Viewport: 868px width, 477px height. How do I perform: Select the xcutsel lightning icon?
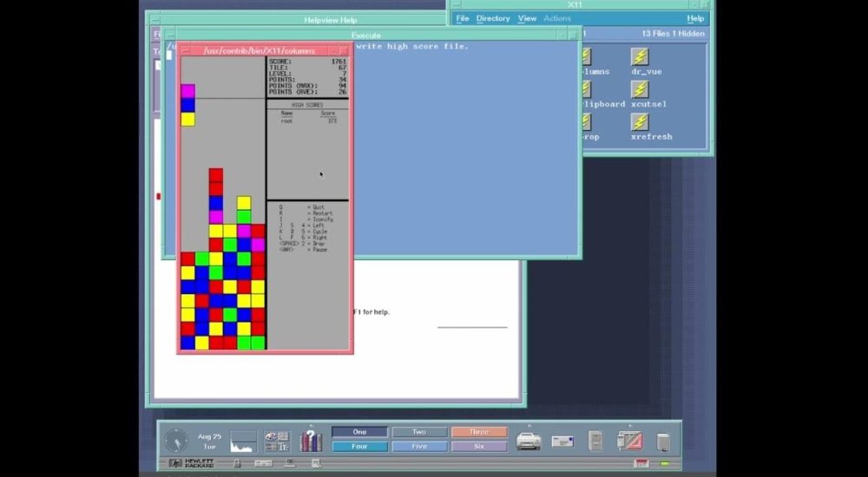[x=640, y=89]
